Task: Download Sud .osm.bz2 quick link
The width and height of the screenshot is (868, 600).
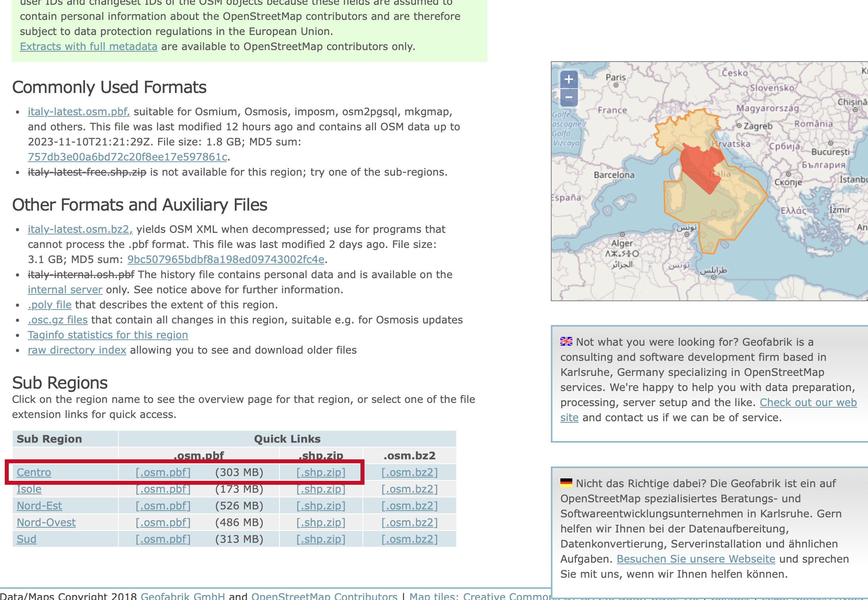Action: (409, 539)
